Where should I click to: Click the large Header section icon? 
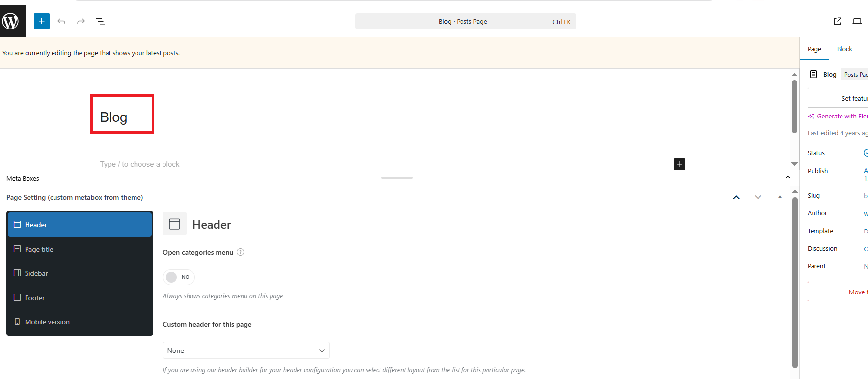pyautogui.click(x=175, y=224)
